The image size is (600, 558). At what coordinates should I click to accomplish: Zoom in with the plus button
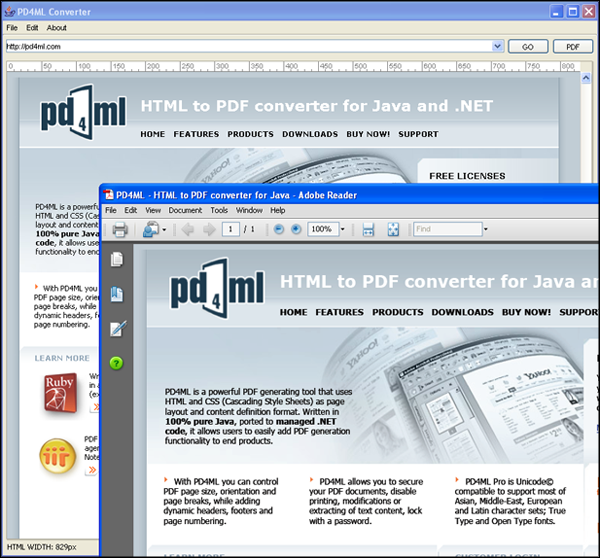(296, 229)
